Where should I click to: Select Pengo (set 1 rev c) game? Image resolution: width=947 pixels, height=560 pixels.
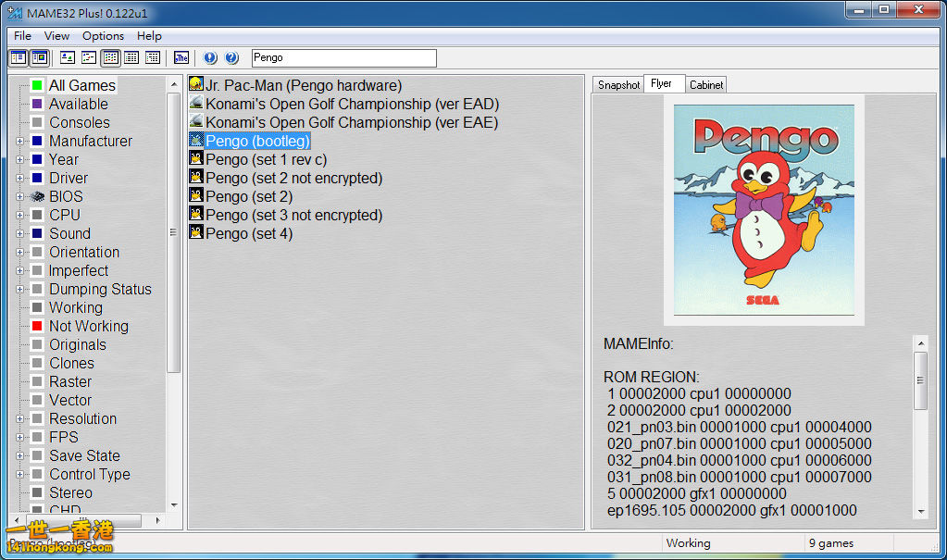pos(266,159)
